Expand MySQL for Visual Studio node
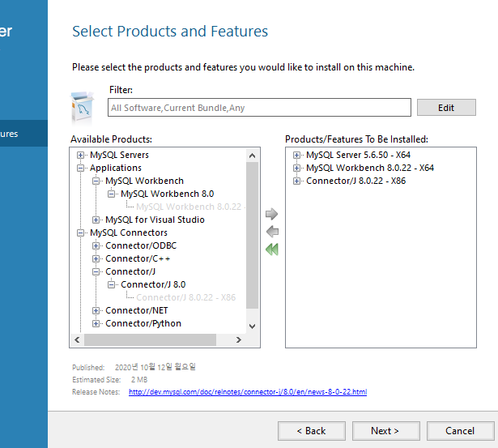 96,220
